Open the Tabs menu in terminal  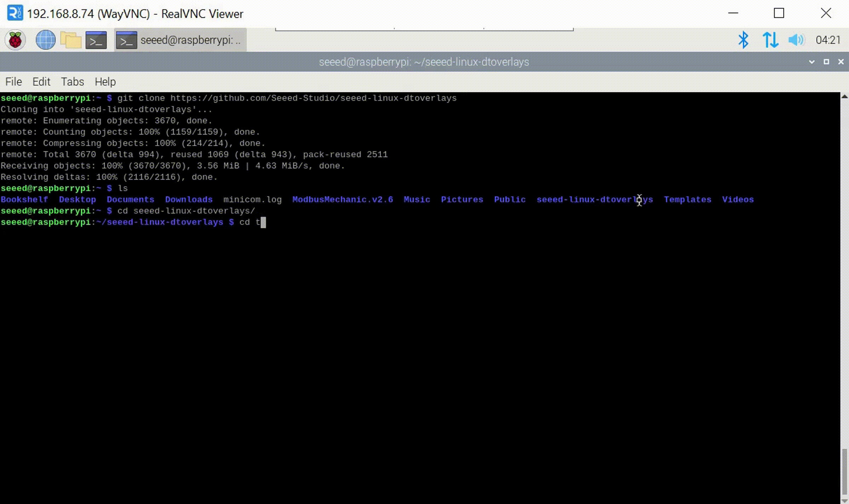pos(72,82)
